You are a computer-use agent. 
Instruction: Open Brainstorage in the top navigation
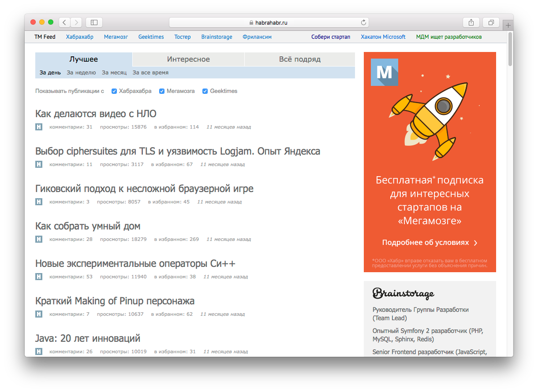click(217, 37)
